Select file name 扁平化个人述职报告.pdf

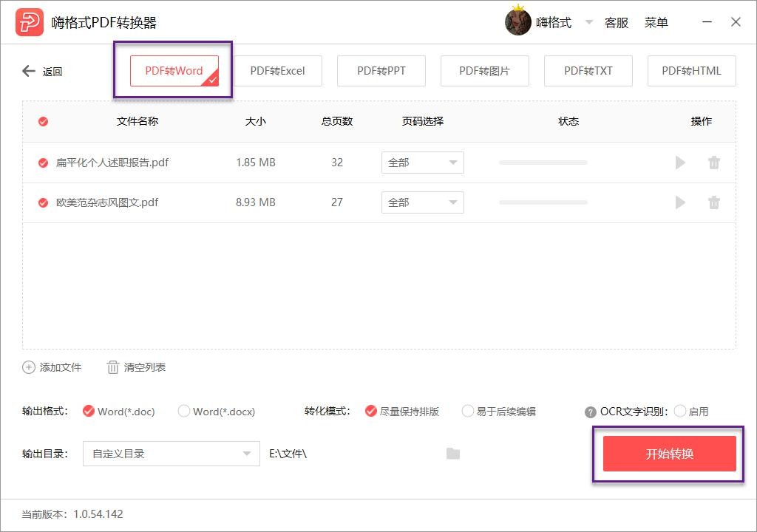pos(112,163)
